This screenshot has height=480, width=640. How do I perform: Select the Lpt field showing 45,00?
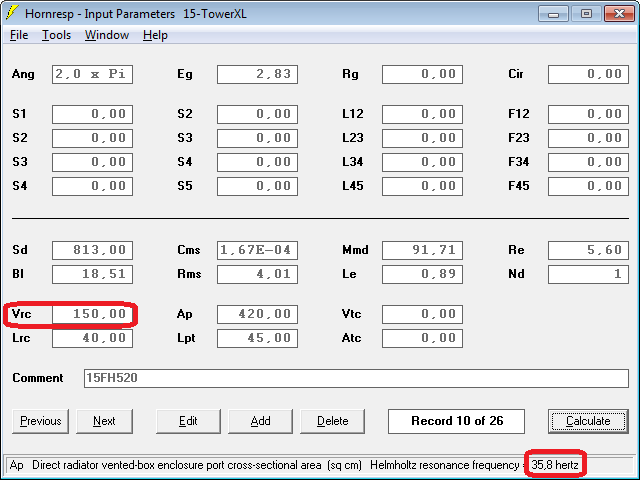coord(258,338)
